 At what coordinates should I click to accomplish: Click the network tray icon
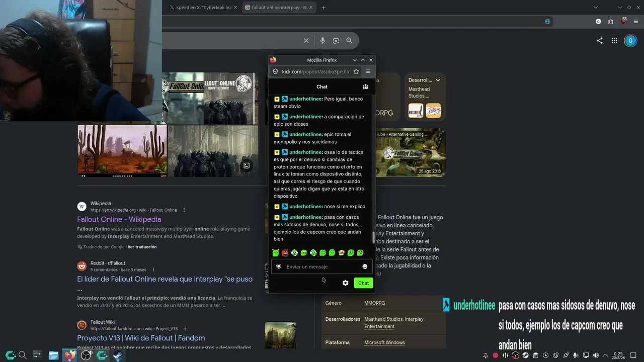586,355
